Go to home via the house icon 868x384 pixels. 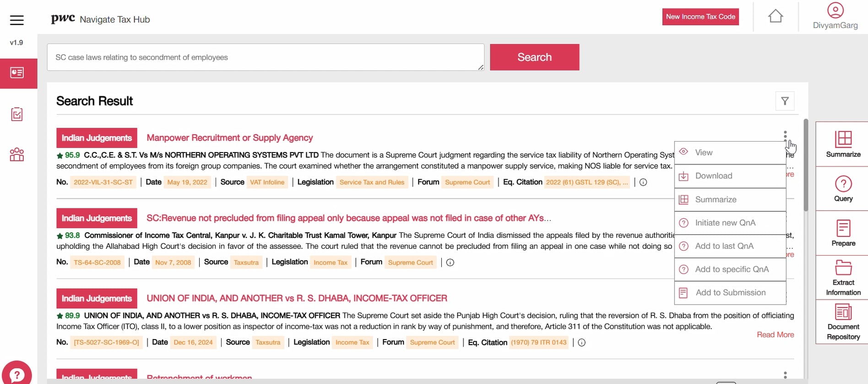(x=776, y=16)
